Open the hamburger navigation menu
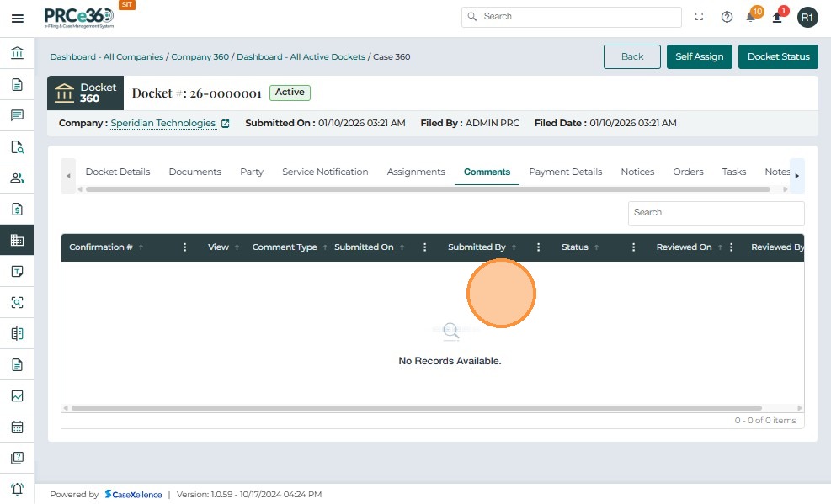Image resolution: width=831 pixels, height=504 pixels. pos(18,19)
